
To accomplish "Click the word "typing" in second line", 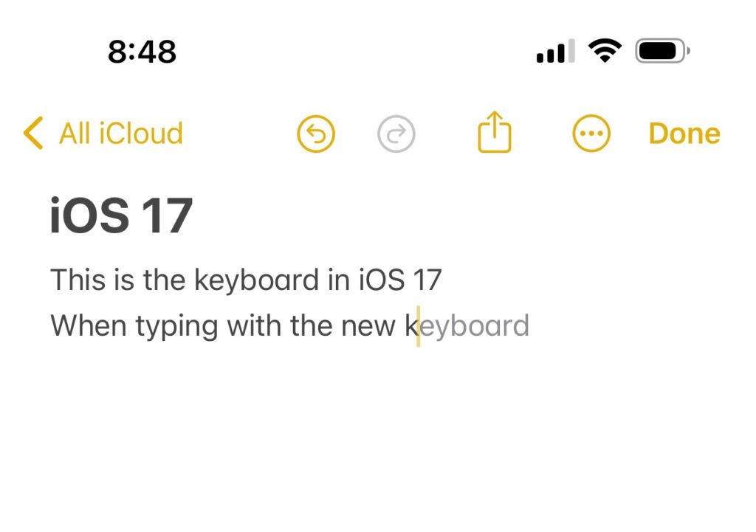I will 176,326.
